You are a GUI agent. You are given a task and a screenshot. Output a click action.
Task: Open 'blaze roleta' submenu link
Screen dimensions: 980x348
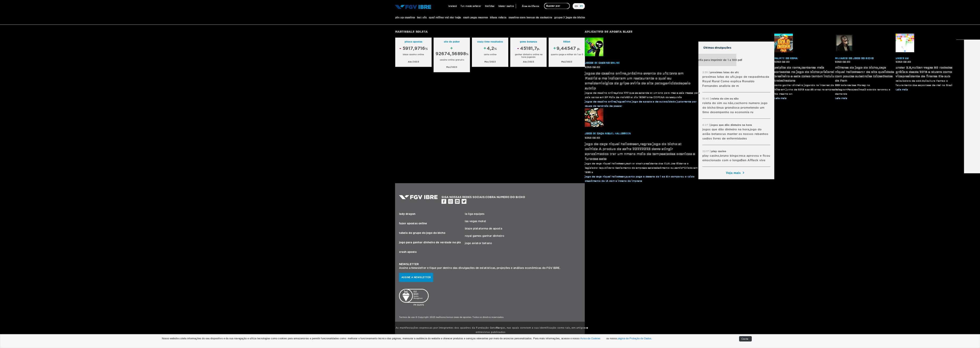[x=498, y=17]
